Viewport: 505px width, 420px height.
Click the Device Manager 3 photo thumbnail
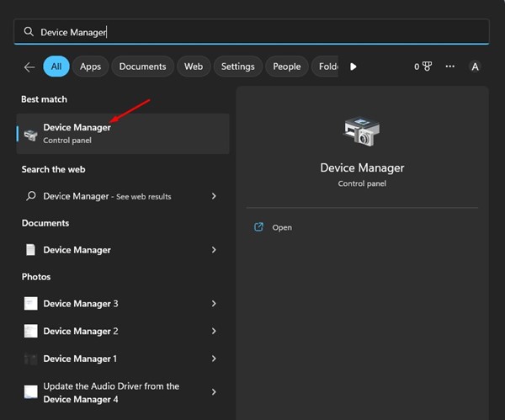click(x=31, y=304)
